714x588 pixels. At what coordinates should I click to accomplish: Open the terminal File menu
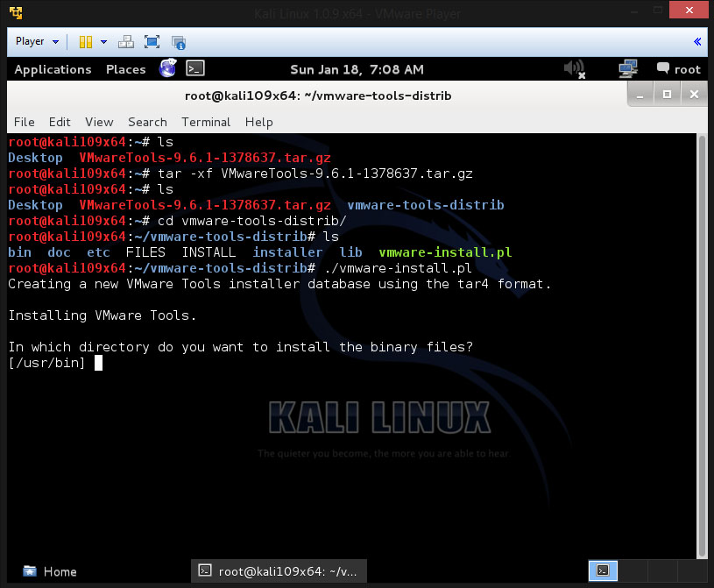click(x=25, y=122)
